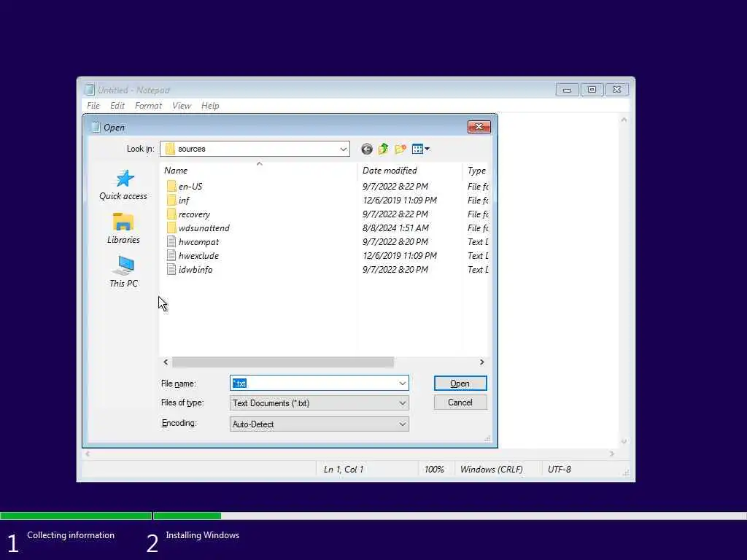Expand the File name dropdown arrow
747x560 pixels.
coord(403,384)
